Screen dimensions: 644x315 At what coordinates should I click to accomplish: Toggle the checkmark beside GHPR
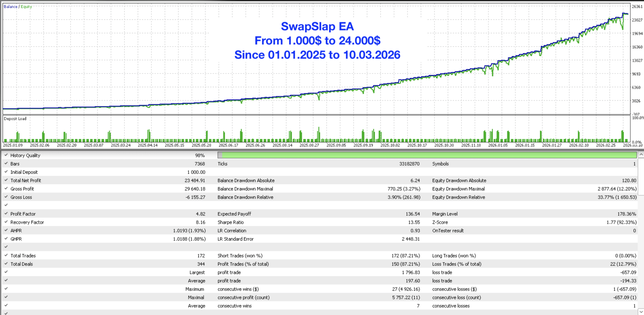click(x=6, y=239)
